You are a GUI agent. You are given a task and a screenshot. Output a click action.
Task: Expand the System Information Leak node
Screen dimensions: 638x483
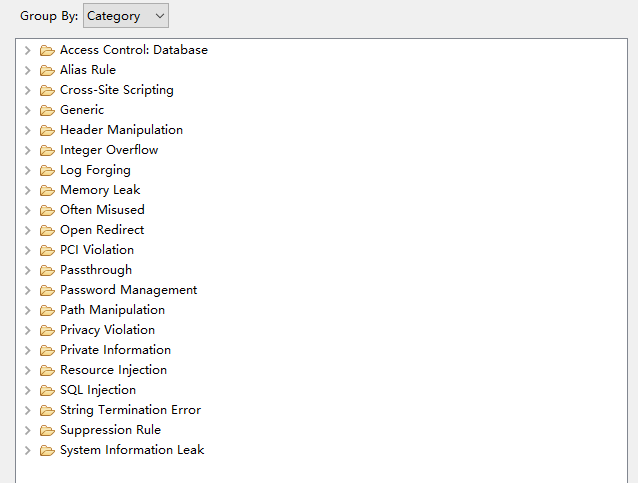pyautogui.click(x=28, y=450)
